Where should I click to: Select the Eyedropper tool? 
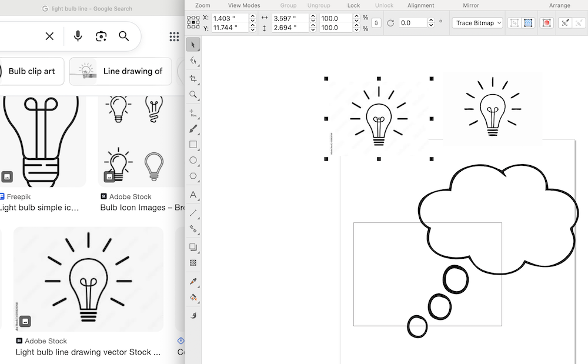click(x=193, y=281)
